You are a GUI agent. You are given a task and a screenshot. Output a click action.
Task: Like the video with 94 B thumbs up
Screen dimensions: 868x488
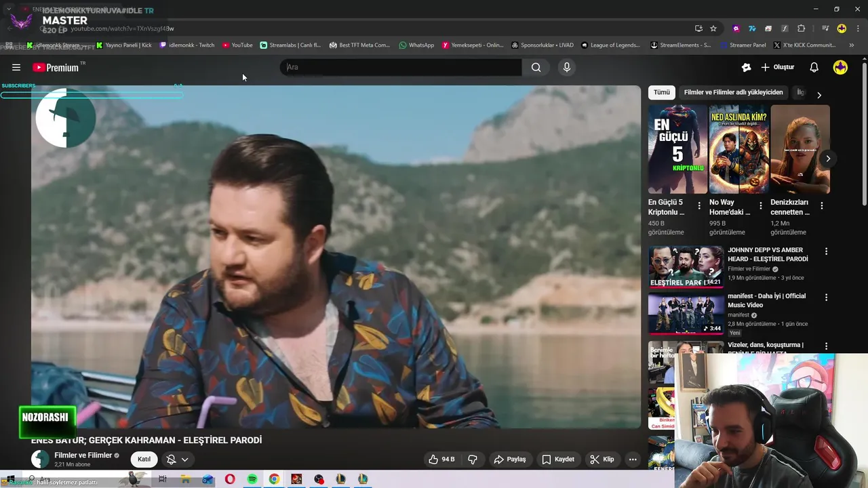click(x=441, y=459)
